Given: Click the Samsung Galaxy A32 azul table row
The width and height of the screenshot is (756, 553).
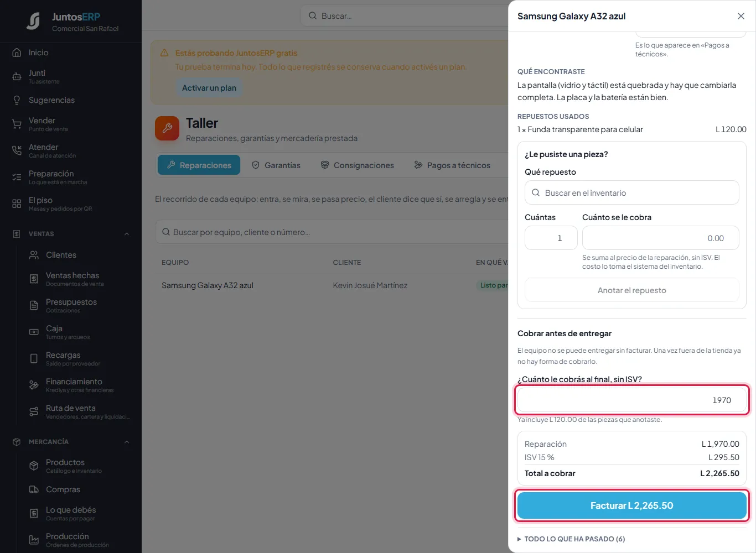Looking at the screenshot, I should (332, 285).
